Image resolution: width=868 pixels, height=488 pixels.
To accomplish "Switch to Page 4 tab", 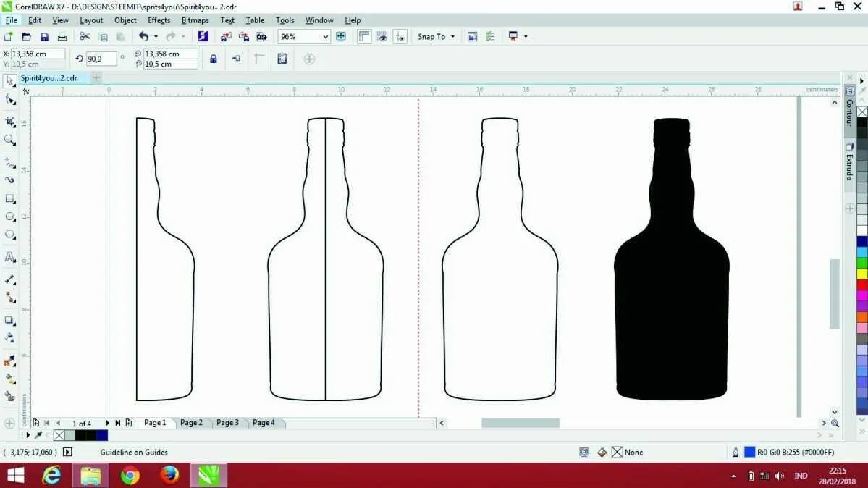I will pos(264,423).
